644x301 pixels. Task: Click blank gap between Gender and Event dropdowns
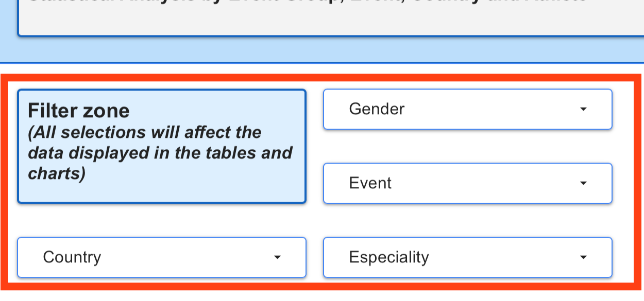point(467,147)
